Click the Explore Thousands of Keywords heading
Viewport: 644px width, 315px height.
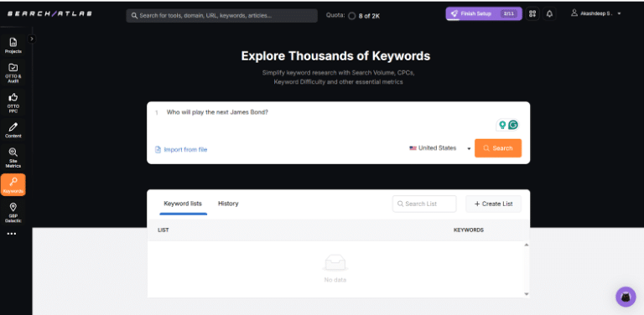pyautogui.click(x=335, y=56)
